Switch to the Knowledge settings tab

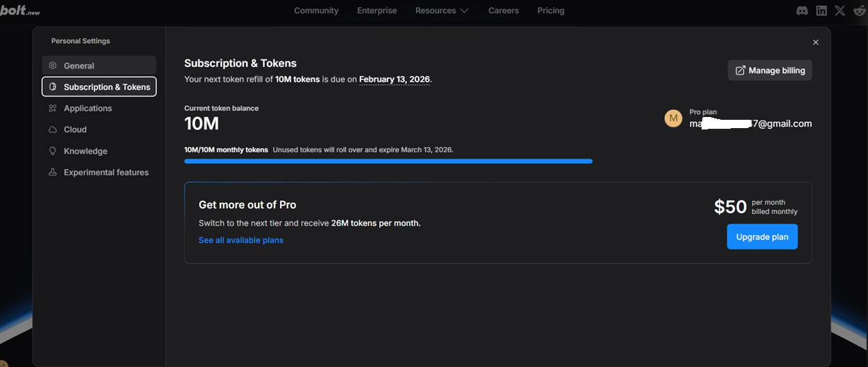coord(99,151)
